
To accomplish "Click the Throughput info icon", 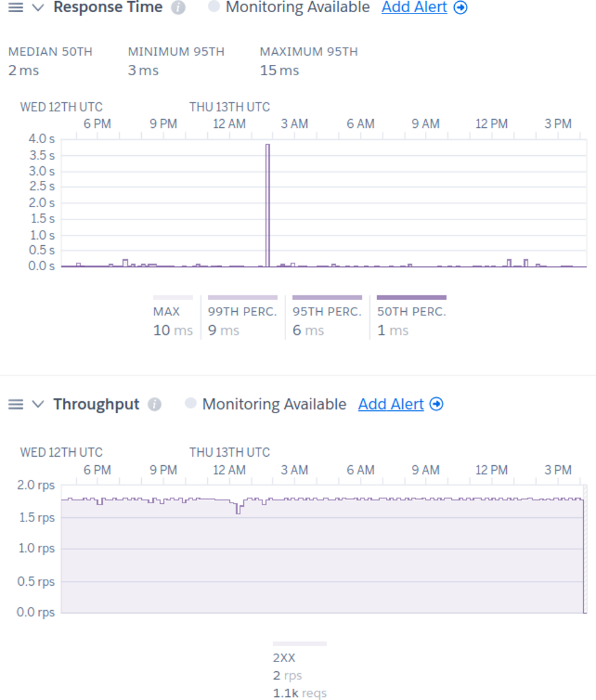I will [155, 405].
